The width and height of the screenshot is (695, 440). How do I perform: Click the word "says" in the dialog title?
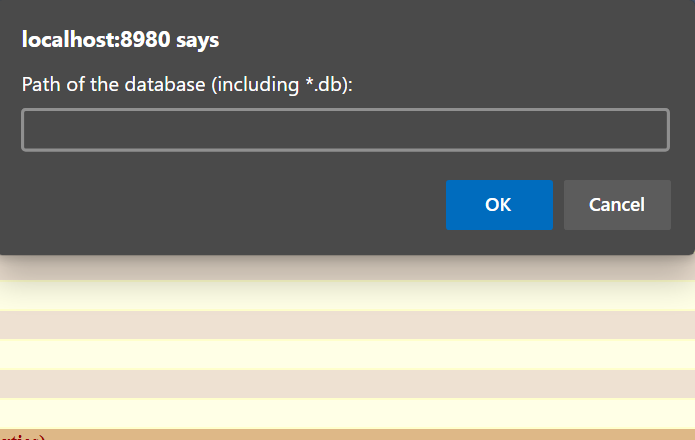[x=198, y=40]
